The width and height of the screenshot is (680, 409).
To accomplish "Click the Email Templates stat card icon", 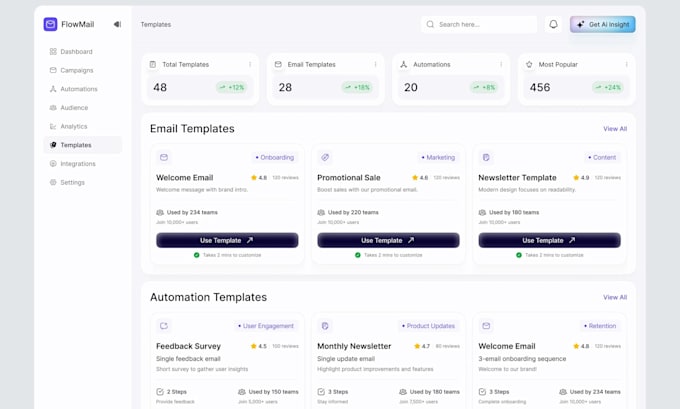I will click(x=278, y=64).
